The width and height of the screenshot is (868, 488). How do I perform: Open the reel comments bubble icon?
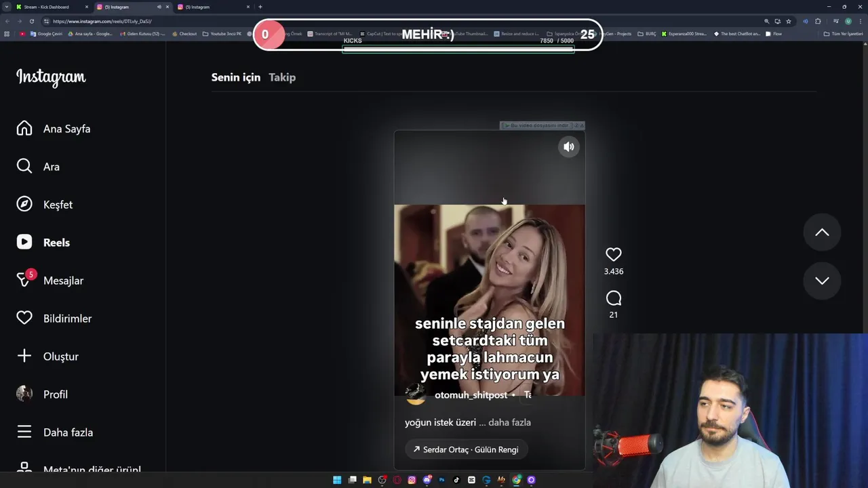coord(613,298)
